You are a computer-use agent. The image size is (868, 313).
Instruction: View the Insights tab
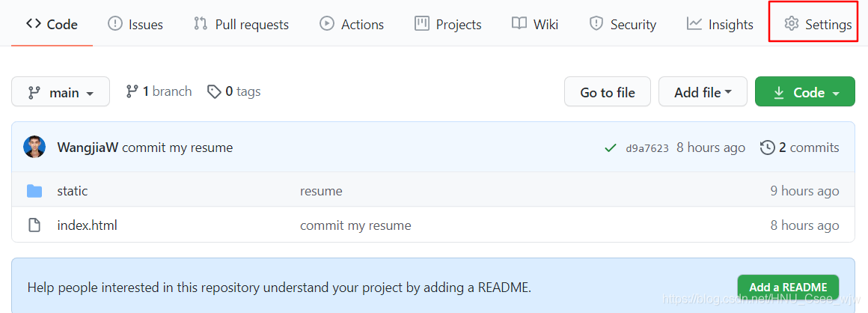tap(720, 25)
